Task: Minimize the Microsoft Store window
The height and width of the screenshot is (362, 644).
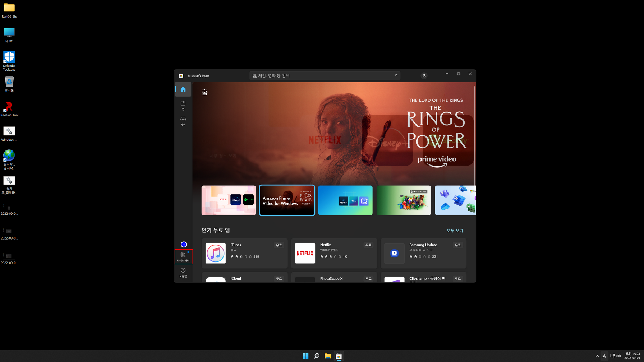Action: (x=447, y=74)
